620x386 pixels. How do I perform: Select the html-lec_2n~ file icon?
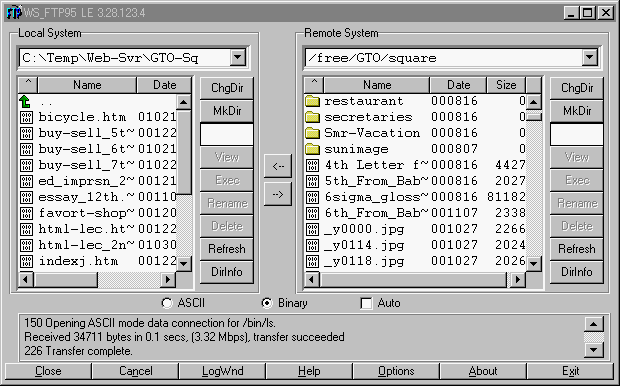point(26,245)
